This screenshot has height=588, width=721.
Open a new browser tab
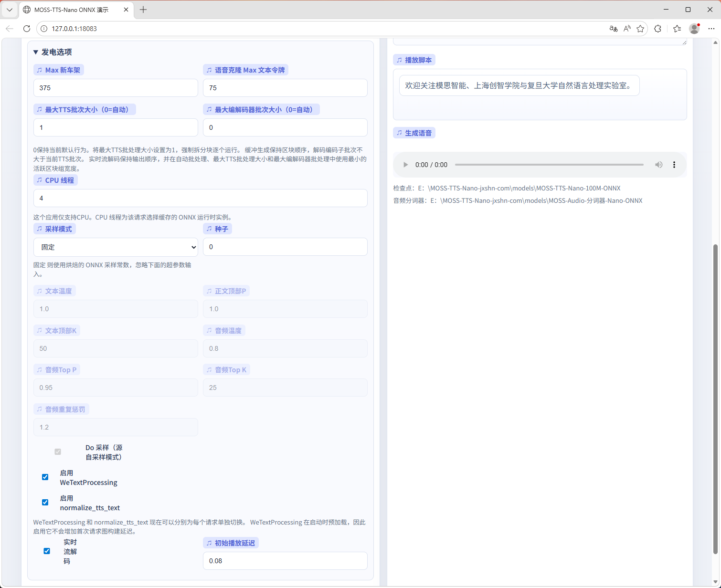tap(143, 10)
